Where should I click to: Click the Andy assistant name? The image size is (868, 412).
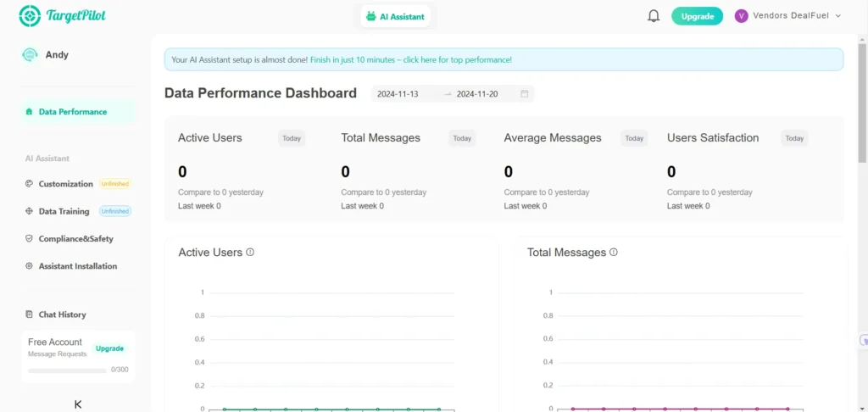point(57,55)
